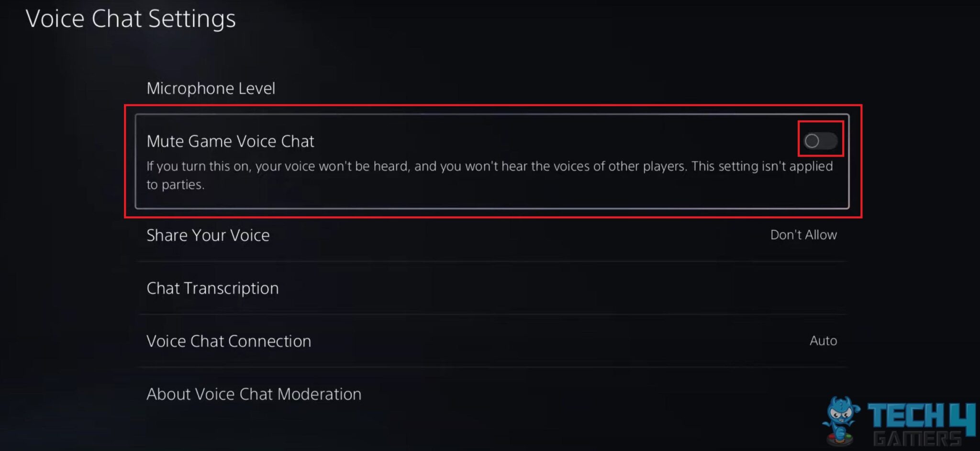Click the right end of the mute toggle track

tap(831, 141)
